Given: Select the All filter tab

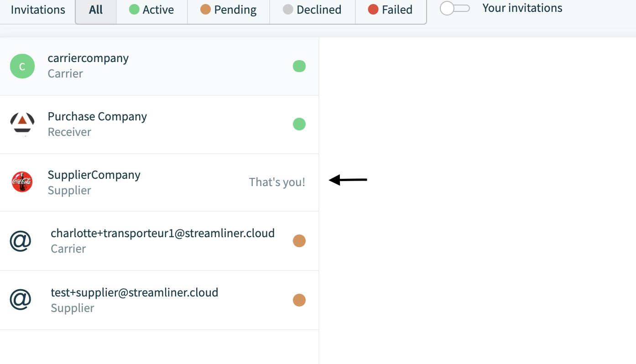Looking at the screenshot, I should coord(96,10).
